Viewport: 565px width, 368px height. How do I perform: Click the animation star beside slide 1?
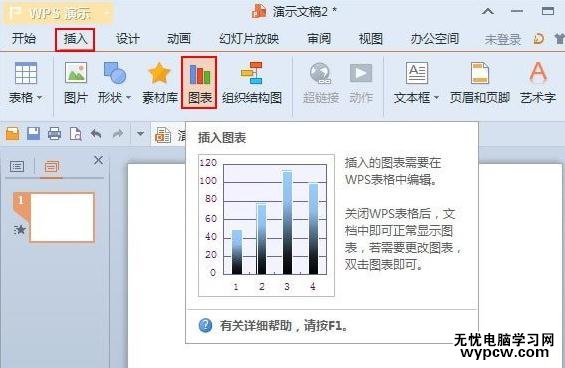[19, 229]
